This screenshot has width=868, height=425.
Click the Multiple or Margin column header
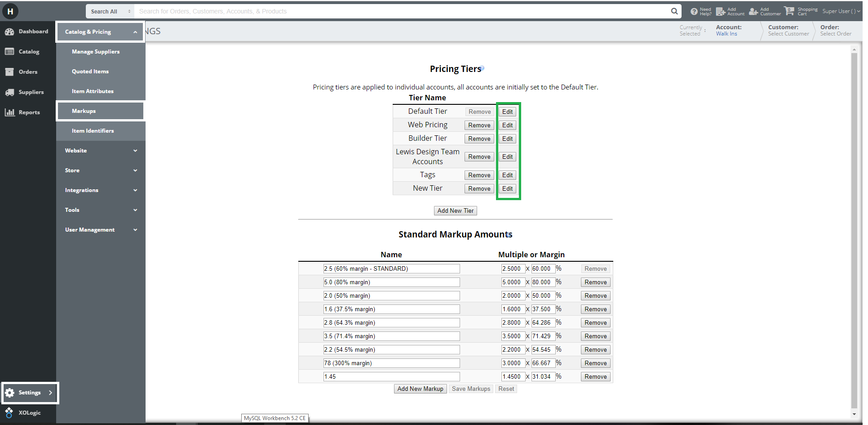click(531, 255)
